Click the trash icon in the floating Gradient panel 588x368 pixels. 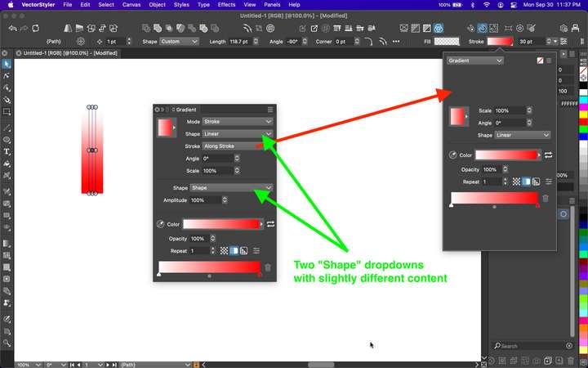(x=268, y=267)
